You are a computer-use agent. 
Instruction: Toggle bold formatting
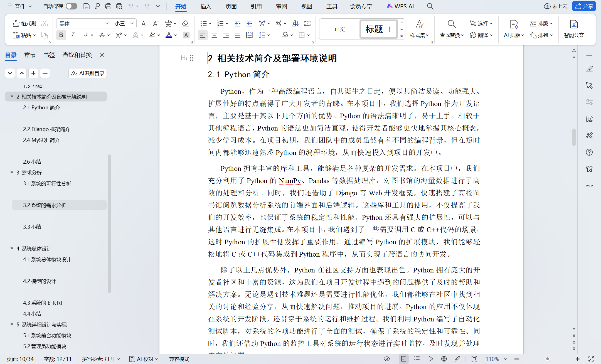[x=61, y=35]
